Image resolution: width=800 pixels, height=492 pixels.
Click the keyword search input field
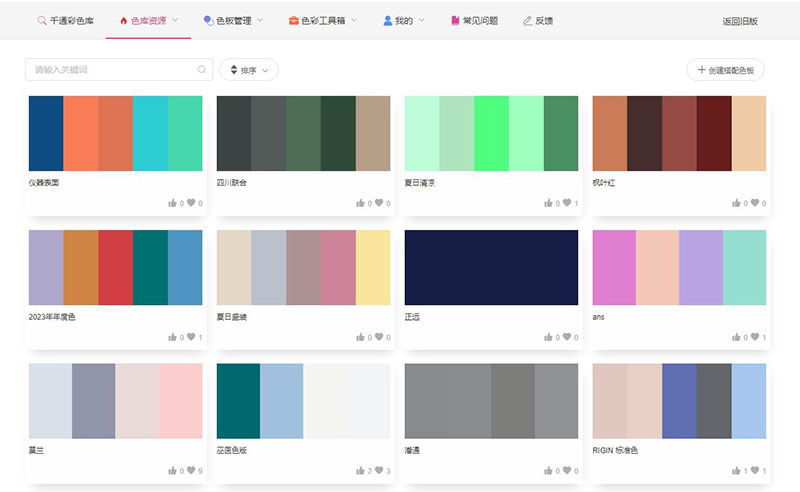[110, 70]
